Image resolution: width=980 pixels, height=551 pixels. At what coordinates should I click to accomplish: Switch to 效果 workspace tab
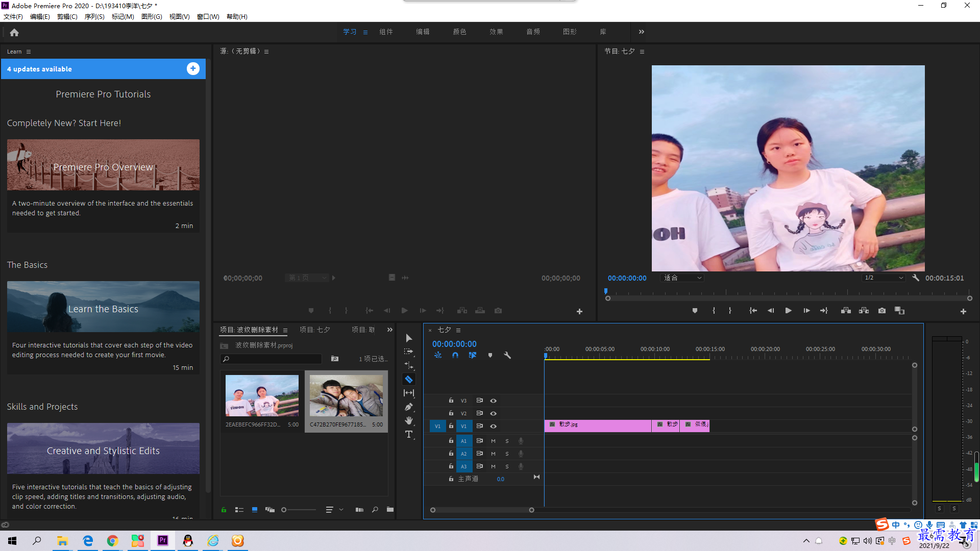(x=496, y=32)
